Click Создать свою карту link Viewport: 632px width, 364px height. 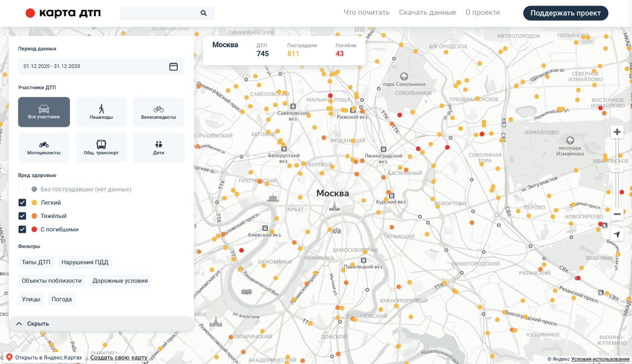118,358
